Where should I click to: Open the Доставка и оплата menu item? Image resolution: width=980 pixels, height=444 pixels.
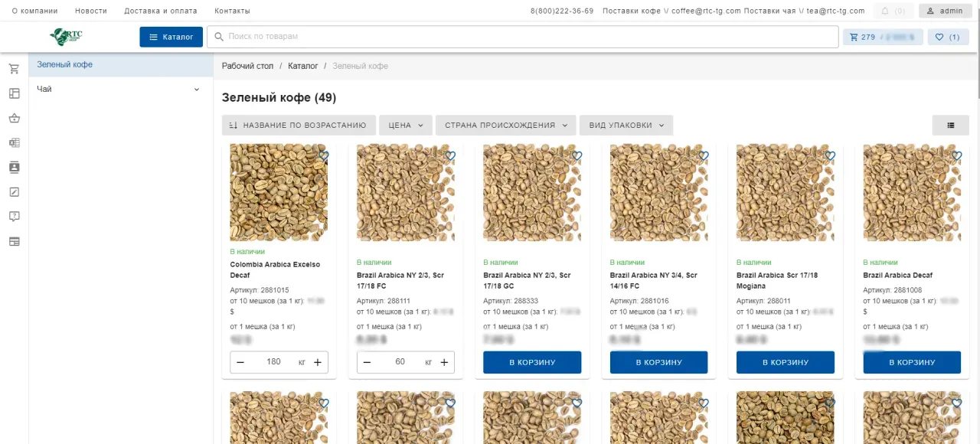click(x=160, y=11)
